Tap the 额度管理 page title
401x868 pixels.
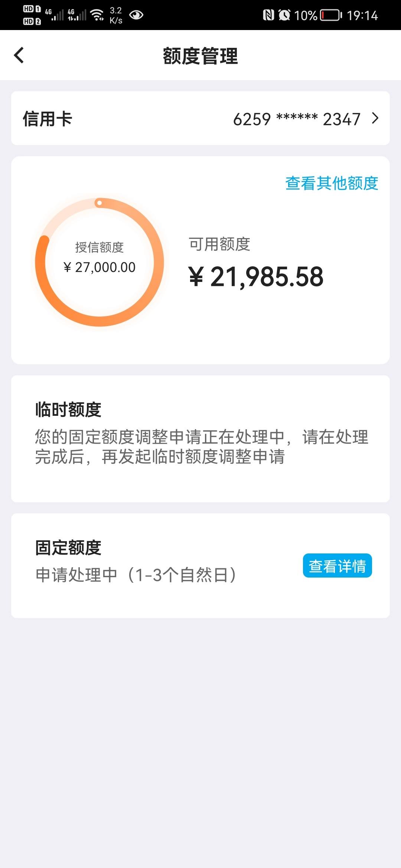(x=200, y=56)
